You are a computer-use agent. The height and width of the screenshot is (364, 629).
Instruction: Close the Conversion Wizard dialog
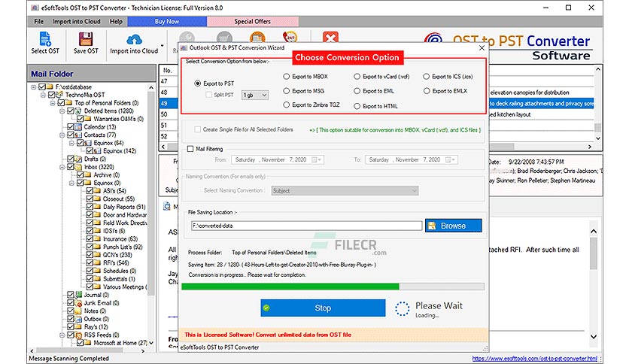[482, 47]
